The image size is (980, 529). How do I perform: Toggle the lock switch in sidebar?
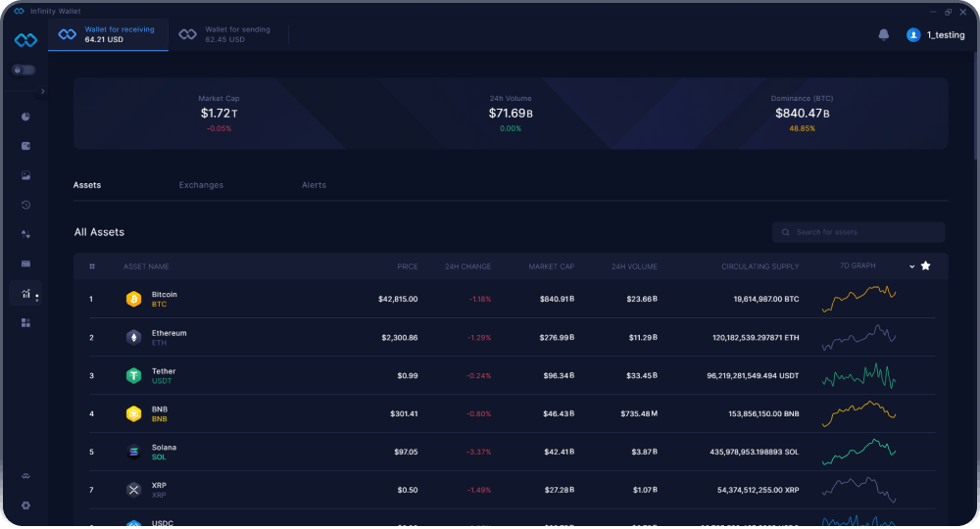click(x=24, y=70)
